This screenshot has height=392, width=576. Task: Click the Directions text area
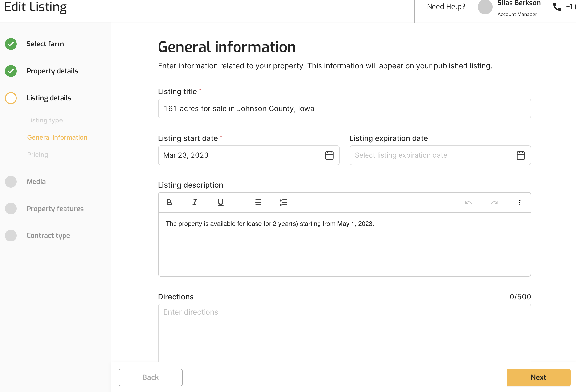point(344,332)
